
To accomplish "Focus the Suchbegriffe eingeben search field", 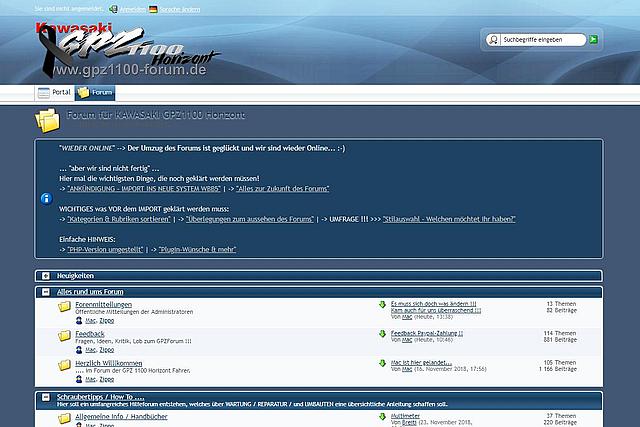I will [x=543, y=40].
